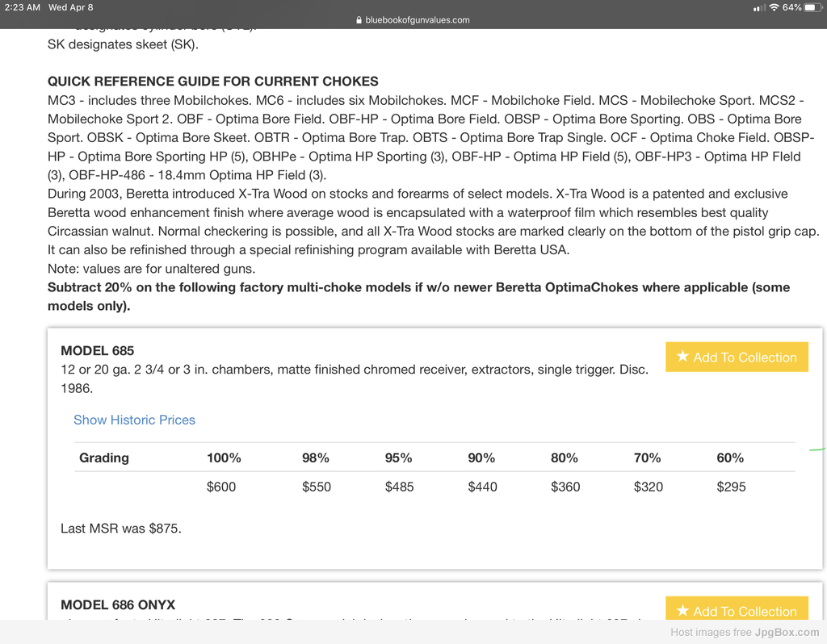Image resolution: width=827 pixels, height=644 pixels.
Task: Select the 'SK designates skeet (SK).' line
Action: click(x=123, y=44)
